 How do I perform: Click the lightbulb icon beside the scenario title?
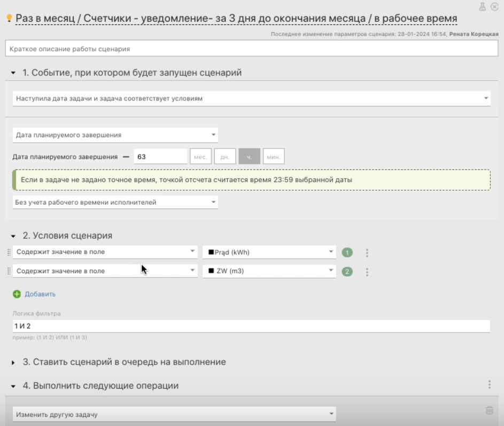point(9,18)
